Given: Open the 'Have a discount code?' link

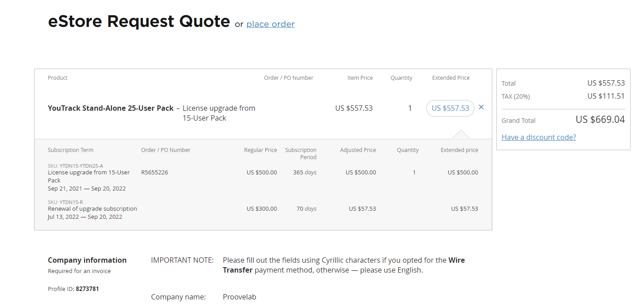Looking at the screenshot, I should pos(539,137).
